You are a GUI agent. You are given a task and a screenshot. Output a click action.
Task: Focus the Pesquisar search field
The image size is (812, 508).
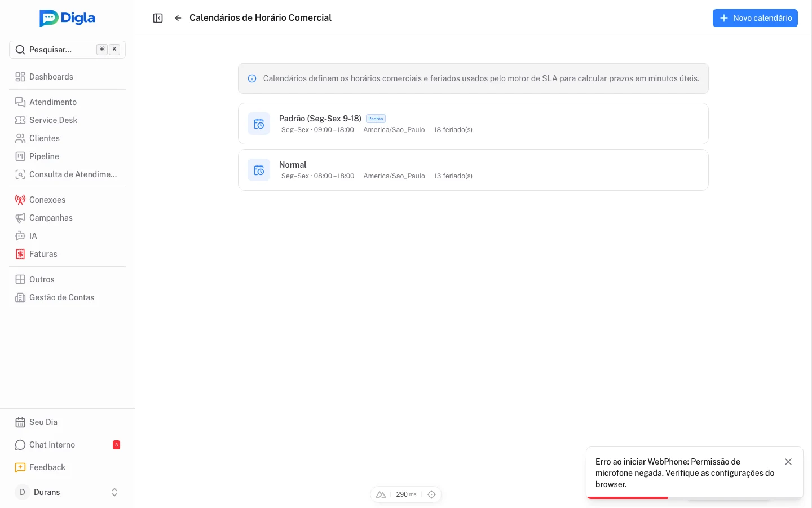point(67,50)
